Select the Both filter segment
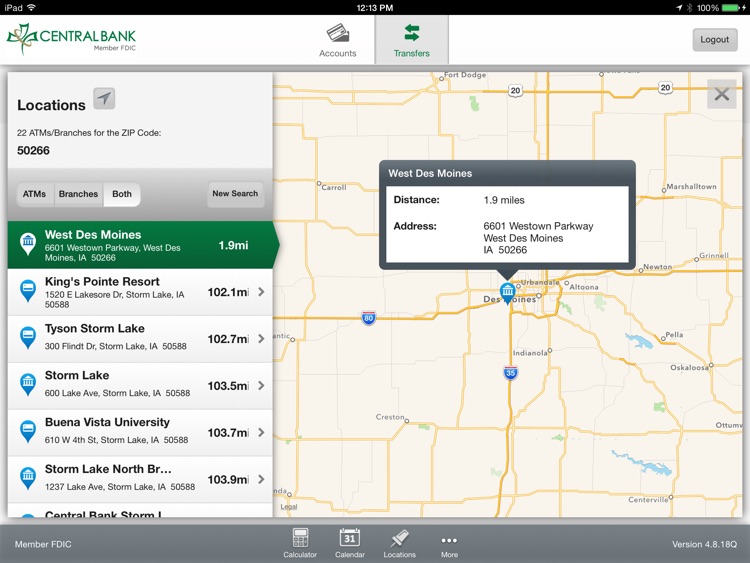750x563 pixels. pos(122,194)
